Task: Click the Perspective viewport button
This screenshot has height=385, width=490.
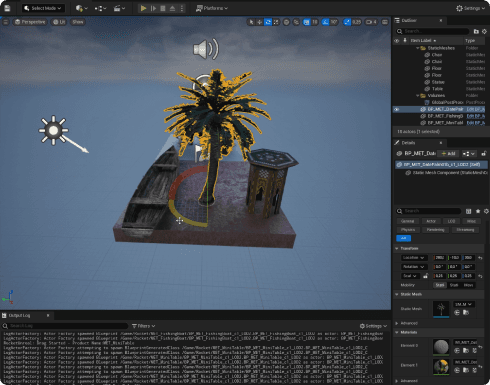Action: 30,22
